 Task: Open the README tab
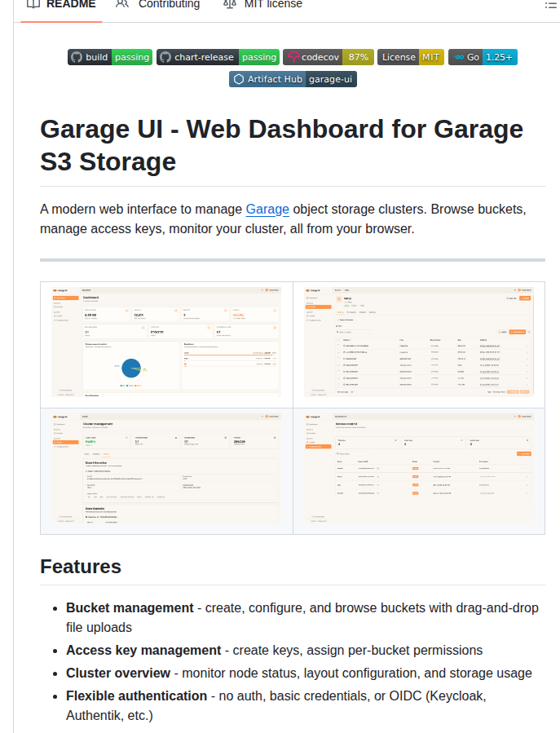coord(61,5)
